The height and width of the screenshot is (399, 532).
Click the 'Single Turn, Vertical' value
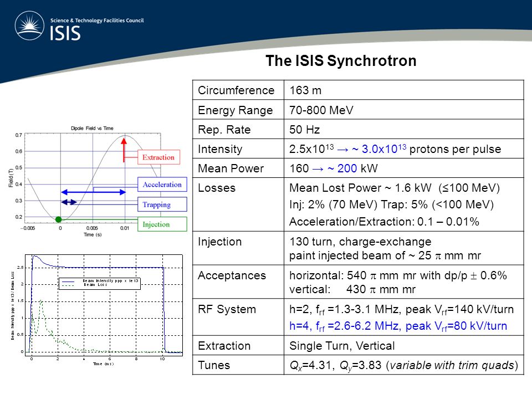342,346
